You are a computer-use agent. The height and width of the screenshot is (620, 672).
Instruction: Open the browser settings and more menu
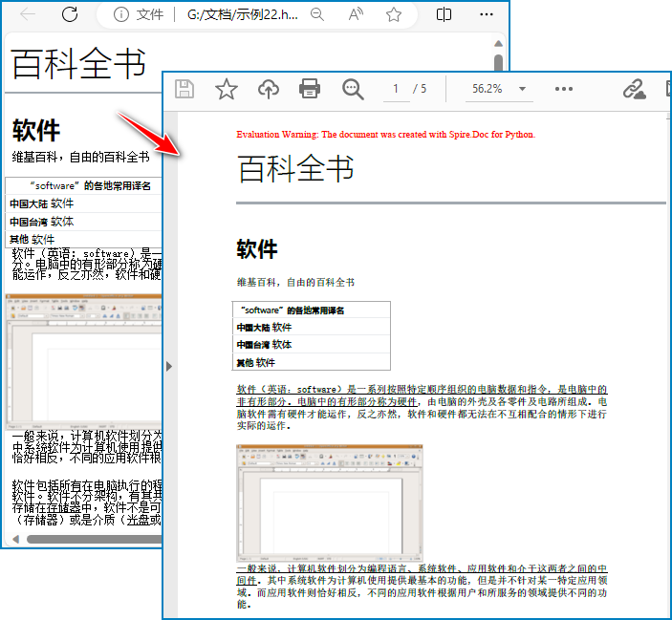[x=487, y=14]
